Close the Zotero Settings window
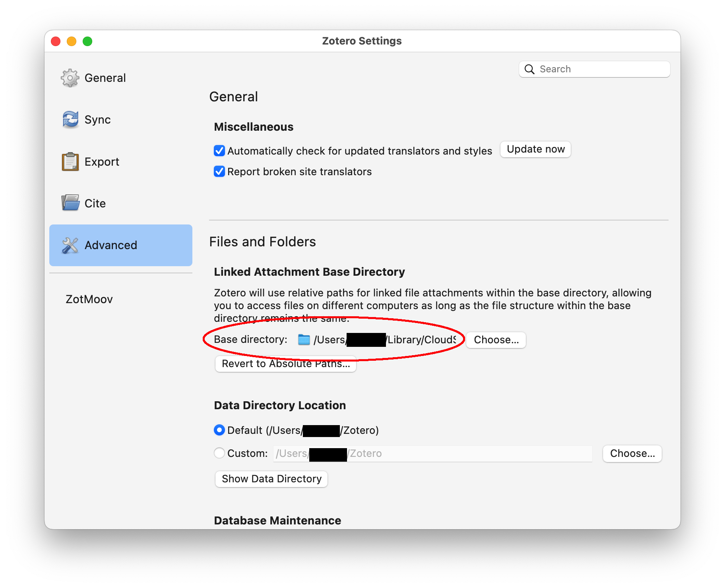The width and height of the screenshot is (725, 588). (x=56, y=41)
